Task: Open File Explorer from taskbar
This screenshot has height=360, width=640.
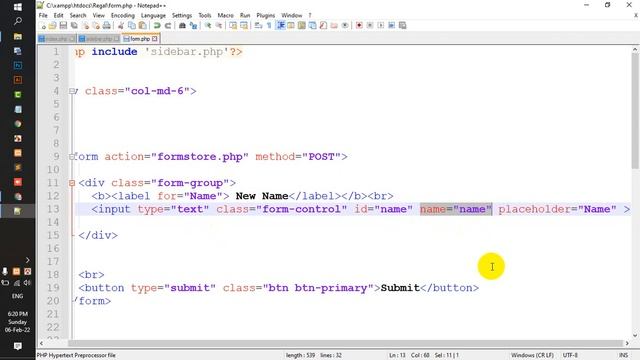Action: tap(18, 36)
